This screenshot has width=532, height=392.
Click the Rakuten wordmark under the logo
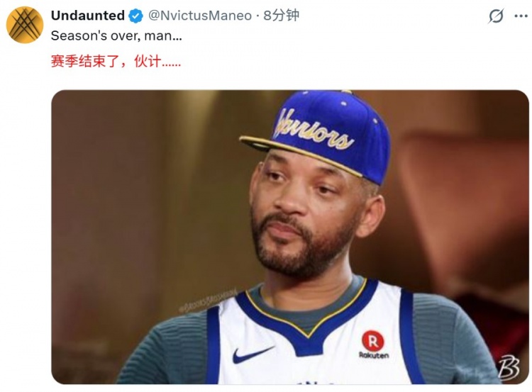tap(374, 355)
